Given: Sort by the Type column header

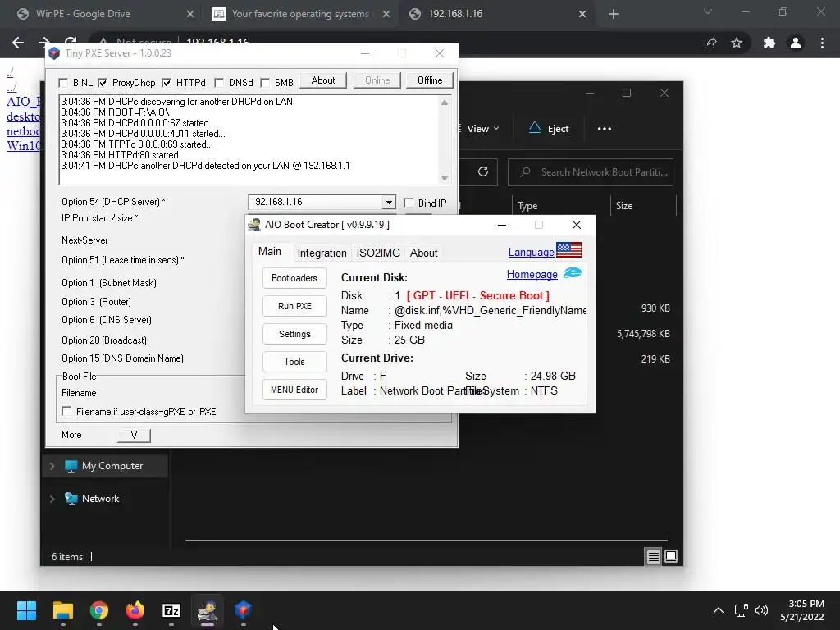Looking at the screenshot, I should tap(527, 206).
